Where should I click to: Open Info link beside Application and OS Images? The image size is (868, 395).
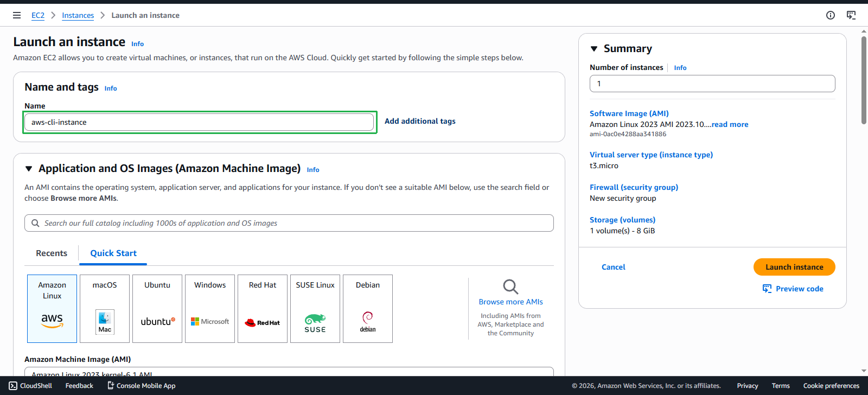[313, 170]
